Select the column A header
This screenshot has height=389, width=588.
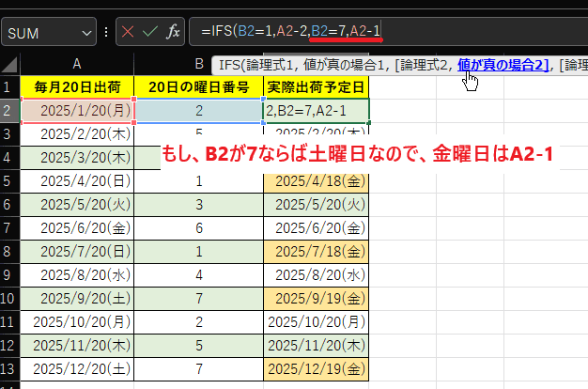(x=77, y=65)
